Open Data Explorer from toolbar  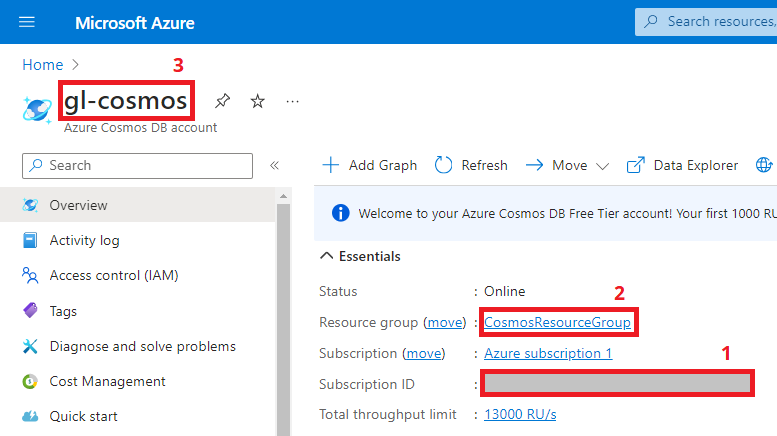click(x=683, y=165)
